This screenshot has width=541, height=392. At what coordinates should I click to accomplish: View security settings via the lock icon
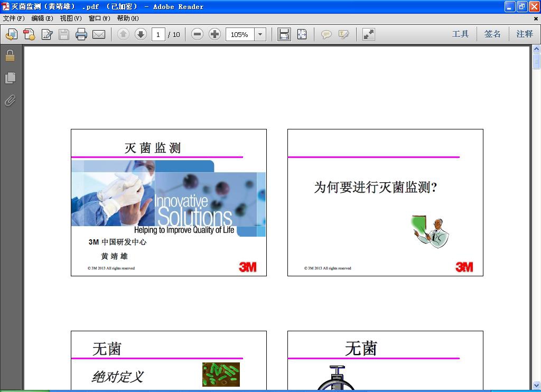pyautogui.click(x=9, y=54)
